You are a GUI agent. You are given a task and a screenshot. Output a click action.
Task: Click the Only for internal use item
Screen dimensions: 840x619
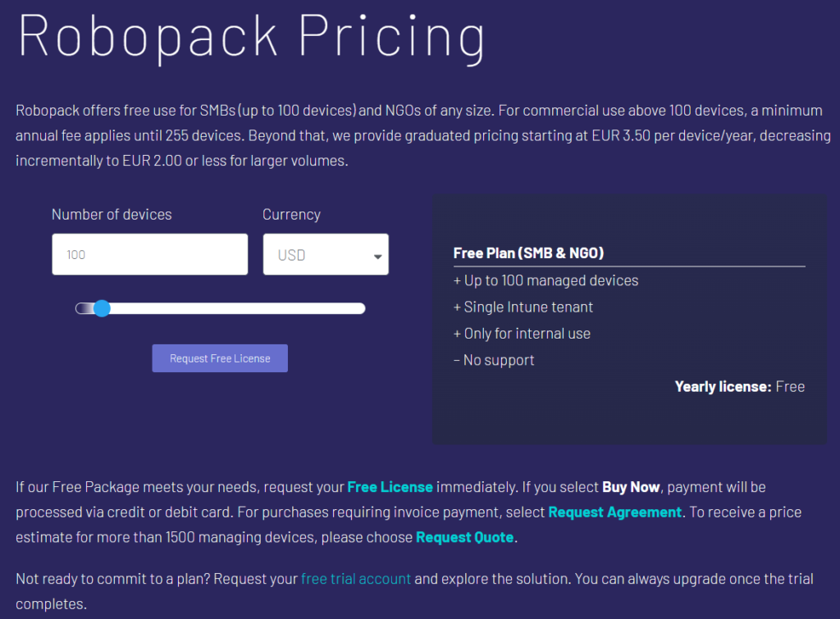pos(522,333)
